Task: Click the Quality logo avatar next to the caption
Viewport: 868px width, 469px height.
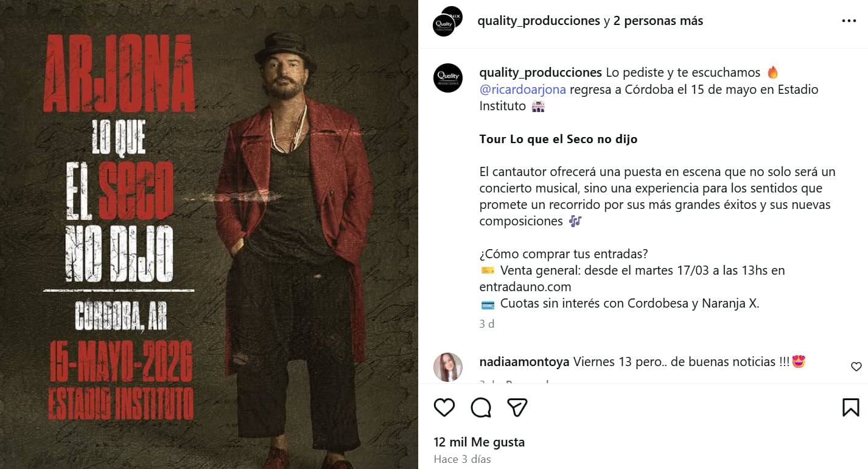Action: click(447, 78)
